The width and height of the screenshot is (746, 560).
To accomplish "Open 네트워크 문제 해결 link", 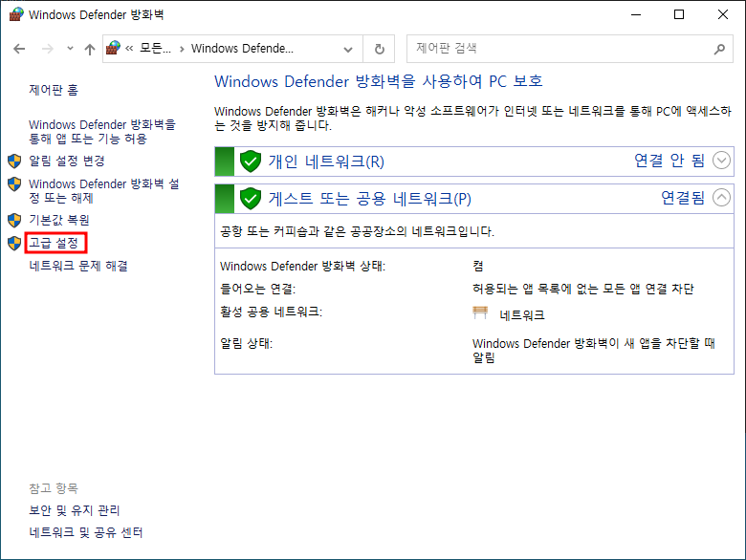I will click(78, 266).
